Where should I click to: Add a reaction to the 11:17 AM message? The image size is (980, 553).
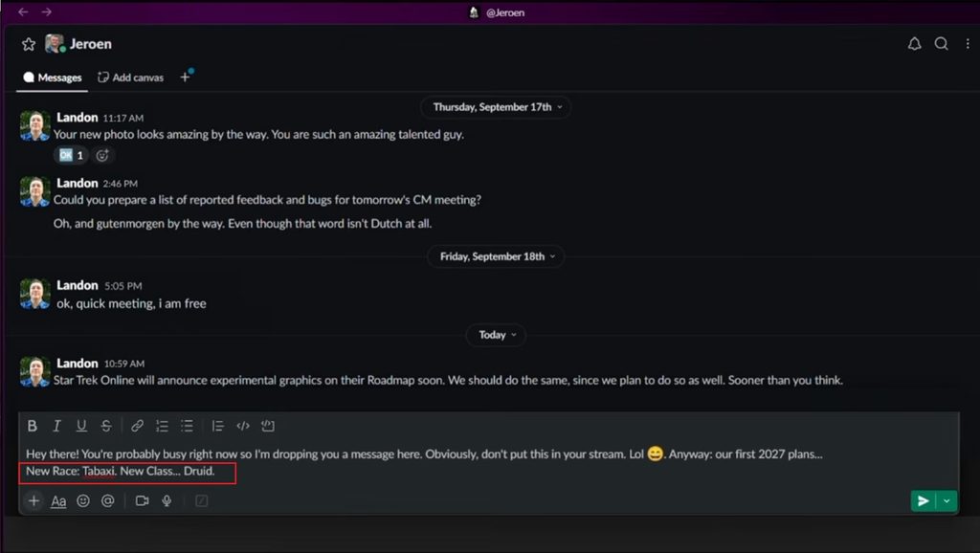click(x=102, y=155)
